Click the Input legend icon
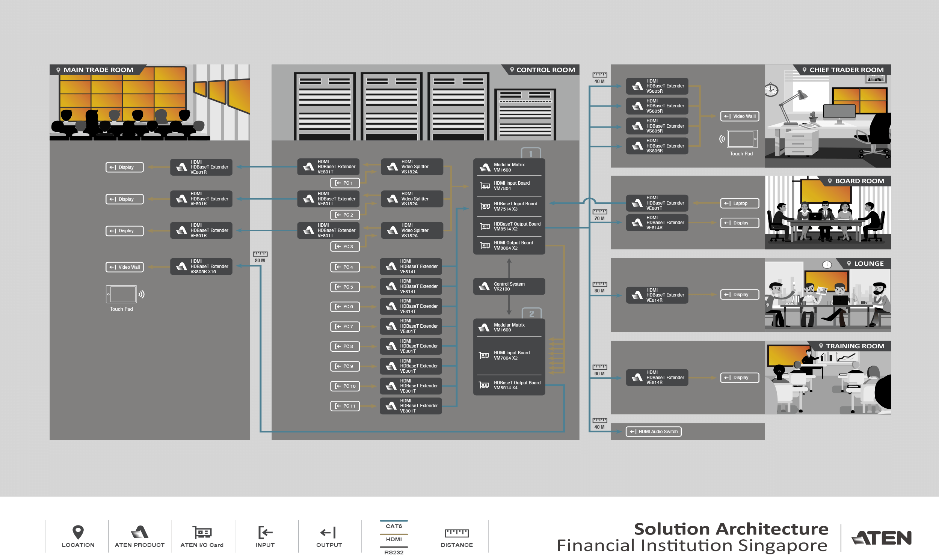939x560 pixels. 265,533
